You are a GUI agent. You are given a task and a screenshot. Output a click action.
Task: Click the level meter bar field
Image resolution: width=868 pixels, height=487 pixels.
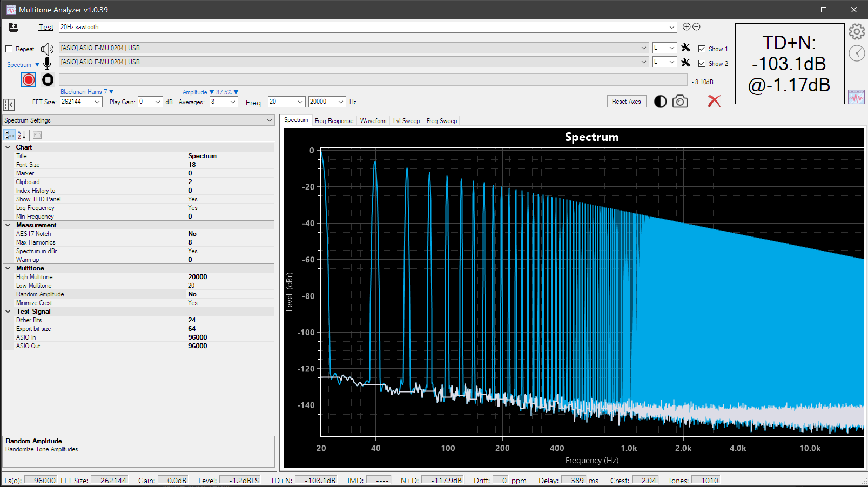373,80
